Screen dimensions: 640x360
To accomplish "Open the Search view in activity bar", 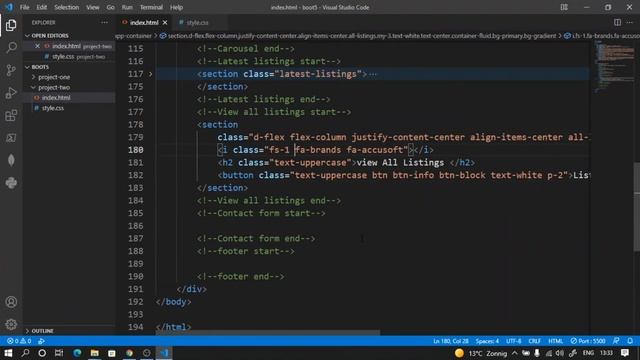I will (11, 48).
